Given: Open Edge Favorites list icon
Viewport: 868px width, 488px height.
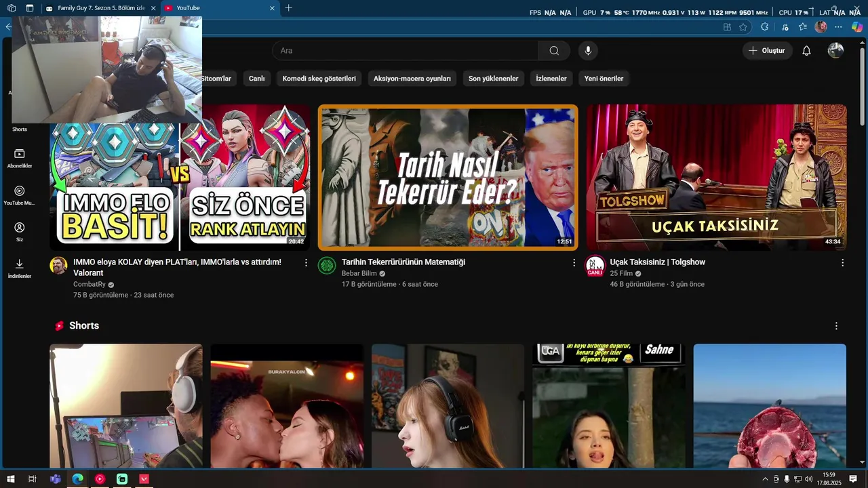Looking at the screenshot, I should click(803, 27).
